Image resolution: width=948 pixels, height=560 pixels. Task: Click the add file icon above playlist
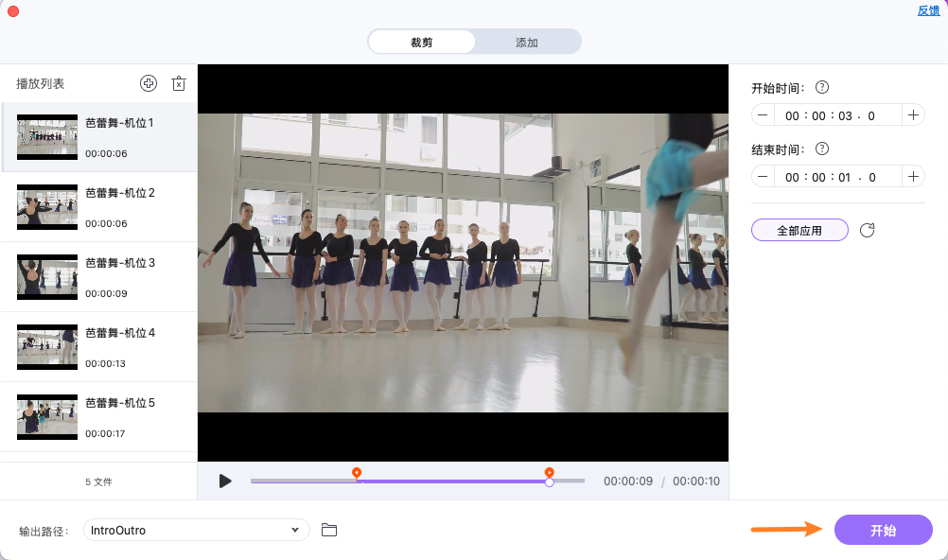(x=149, y=83)
